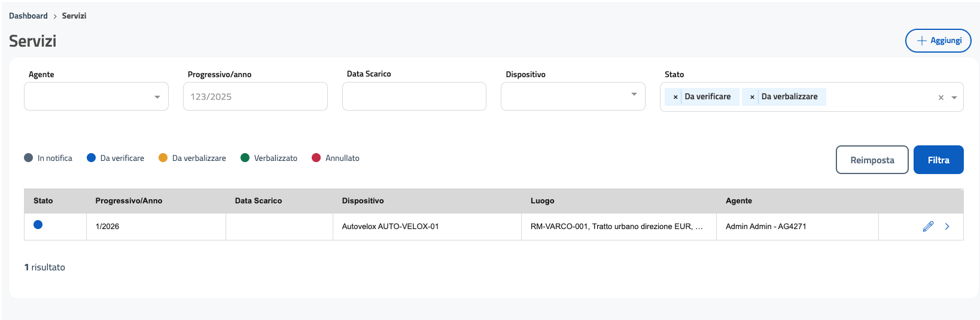Viewport: 980px width, 320px height.
Task: Click the pencil edit icon in row 1/2026
Action: tap(928, 226)
